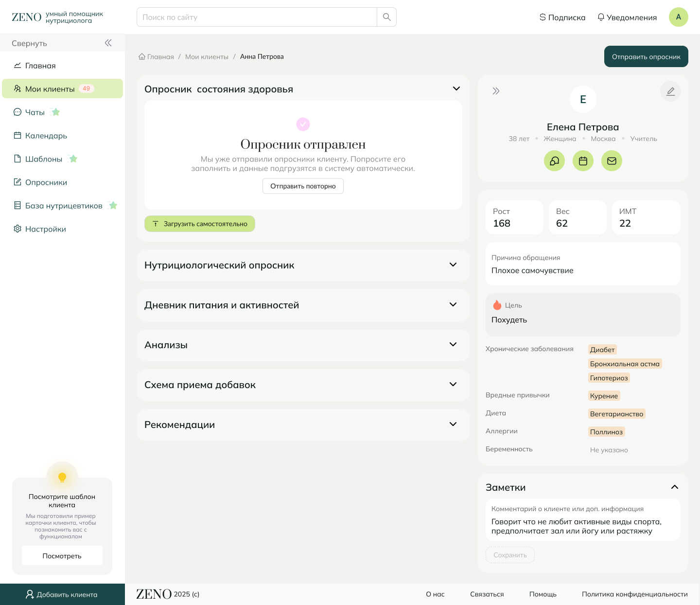Screen dimensions: 700x605
Task: Open calendar icon in client card
Action: coord(583,161)
